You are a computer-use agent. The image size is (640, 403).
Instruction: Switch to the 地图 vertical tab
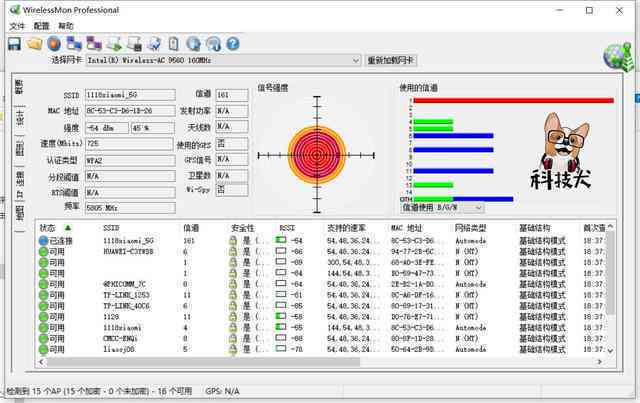(19, 213)
